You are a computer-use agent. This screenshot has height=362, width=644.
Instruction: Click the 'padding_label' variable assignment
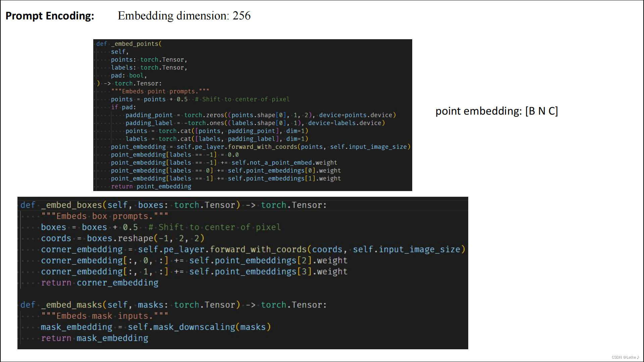click(x=149, y=123)
